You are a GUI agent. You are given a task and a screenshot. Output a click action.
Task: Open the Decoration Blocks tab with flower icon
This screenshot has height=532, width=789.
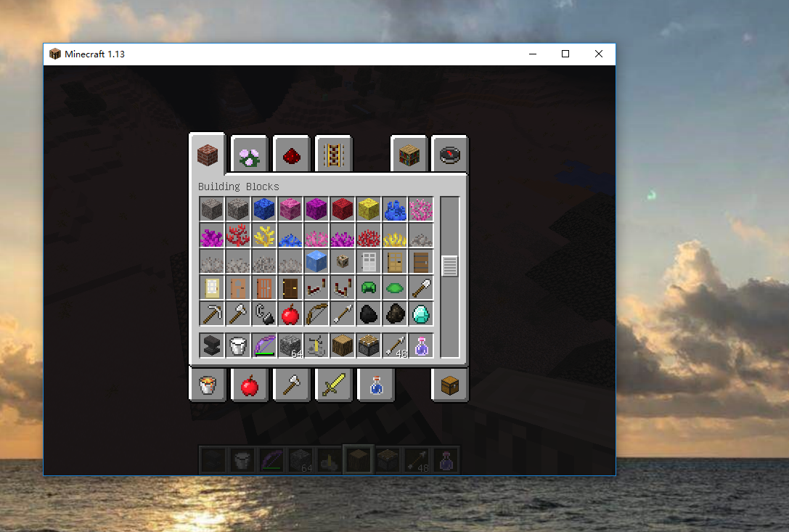(x=250, y=154)
